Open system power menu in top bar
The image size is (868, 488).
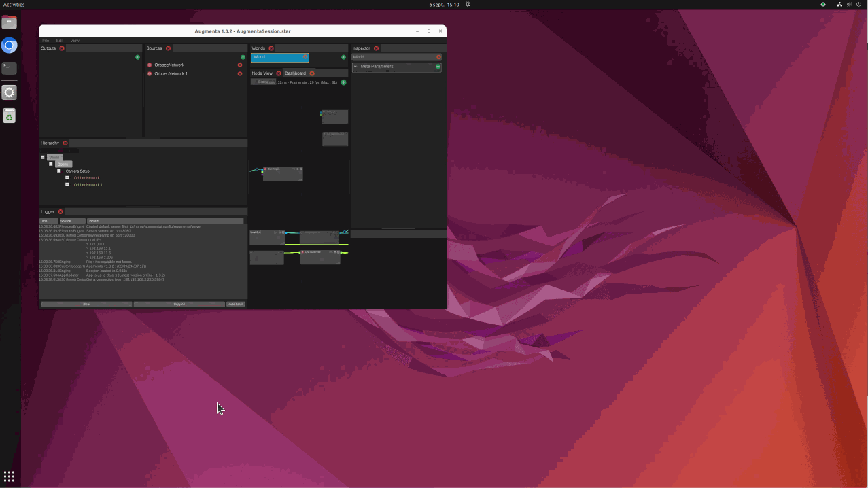click(858, 5)
